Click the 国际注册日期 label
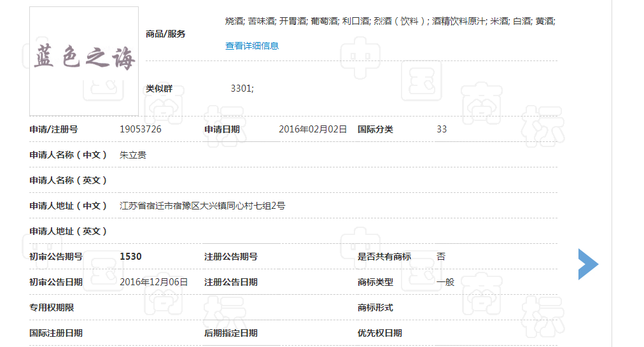 [x=56, y=333]
